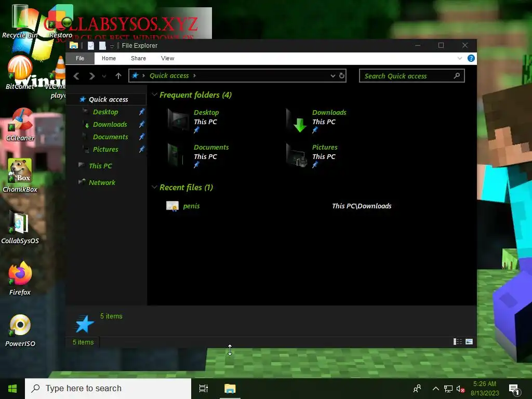Viewport: 532px width, 399px height.
Task: Click the Properties quick access toolbar icon
Action: [90, 46]
